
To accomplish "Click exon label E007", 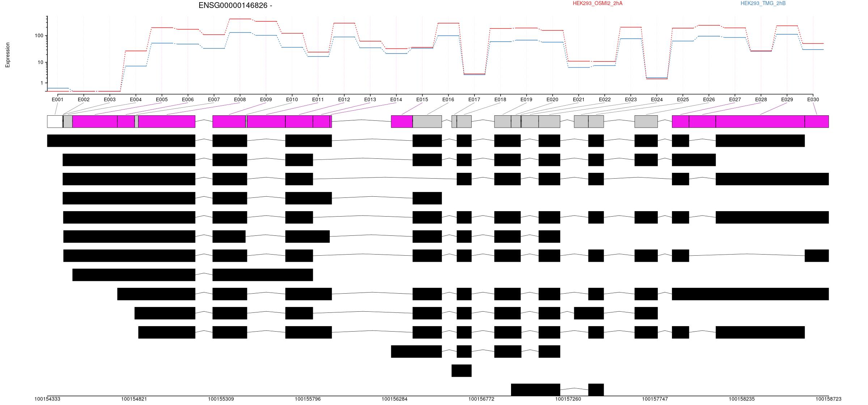I will (x=214, y=99).
